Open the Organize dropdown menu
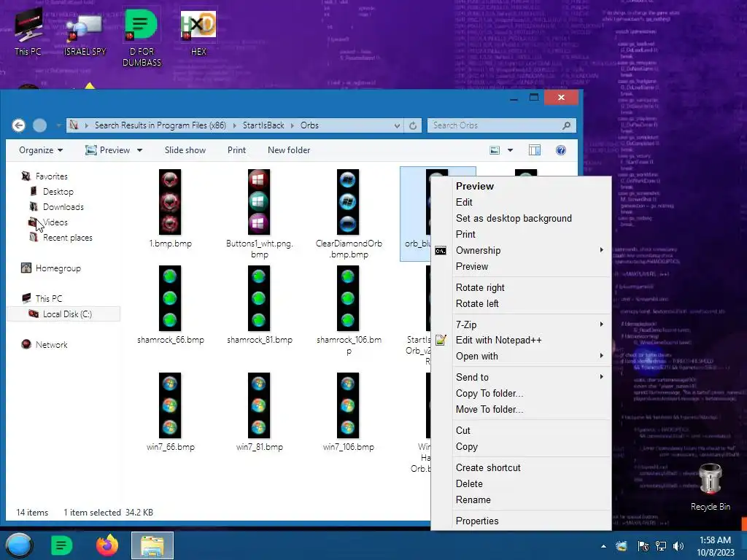747x560 pixels. [41, 150]
